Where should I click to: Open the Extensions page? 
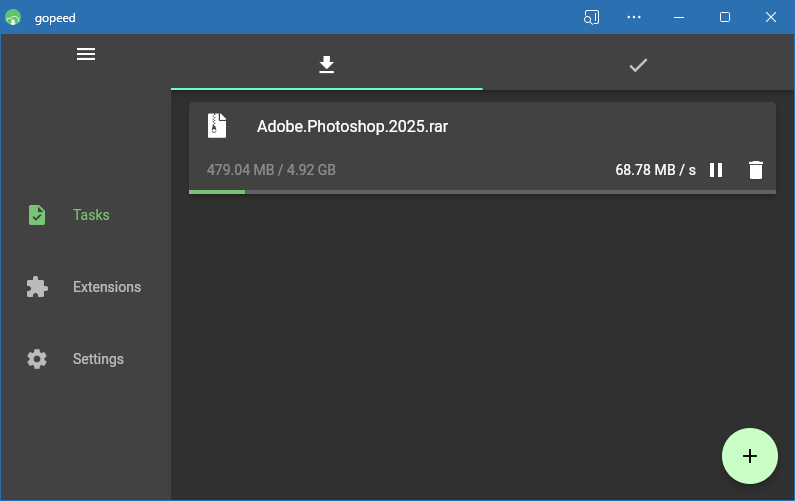85,287
